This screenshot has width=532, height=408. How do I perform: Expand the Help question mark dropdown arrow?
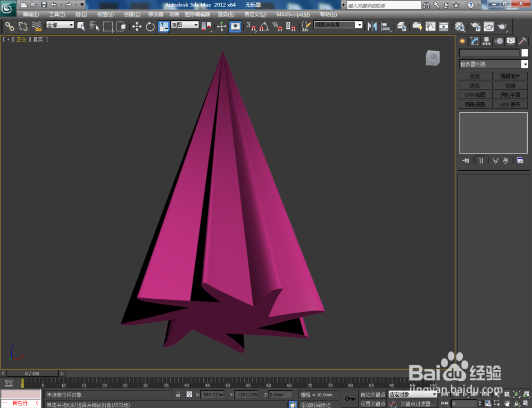[x=478, y=5]
